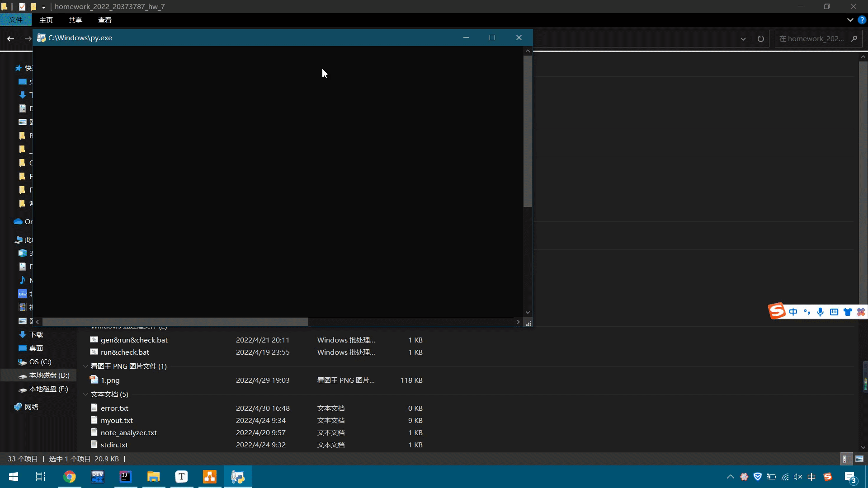Image resolution: width=868 pixels, height=488 pixels.
Task: Click the input method IME icon
Action: pyautogui.click(x=812, y=476)
